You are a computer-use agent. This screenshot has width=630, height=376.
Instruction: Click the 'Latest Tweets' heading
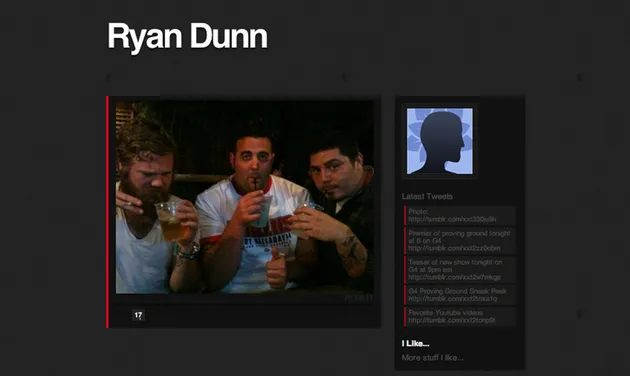[427, 196]
